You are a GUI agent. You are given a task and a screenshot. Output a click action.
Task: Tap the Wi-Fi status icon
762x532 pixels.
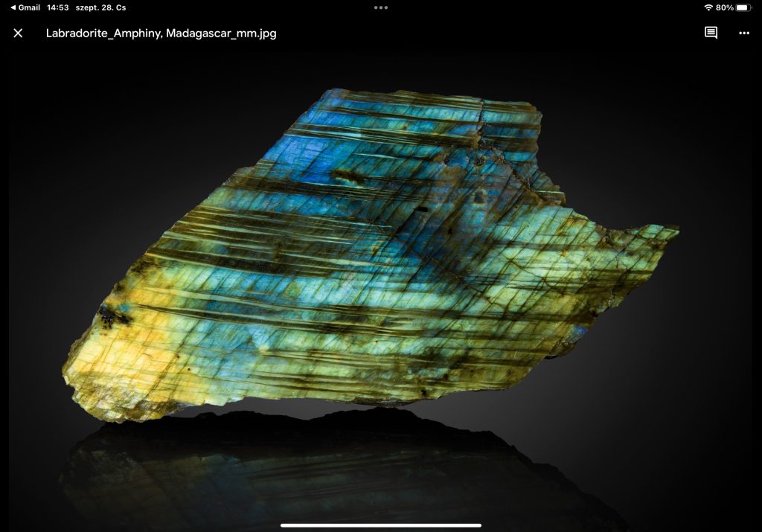click(x=708, y=7)
